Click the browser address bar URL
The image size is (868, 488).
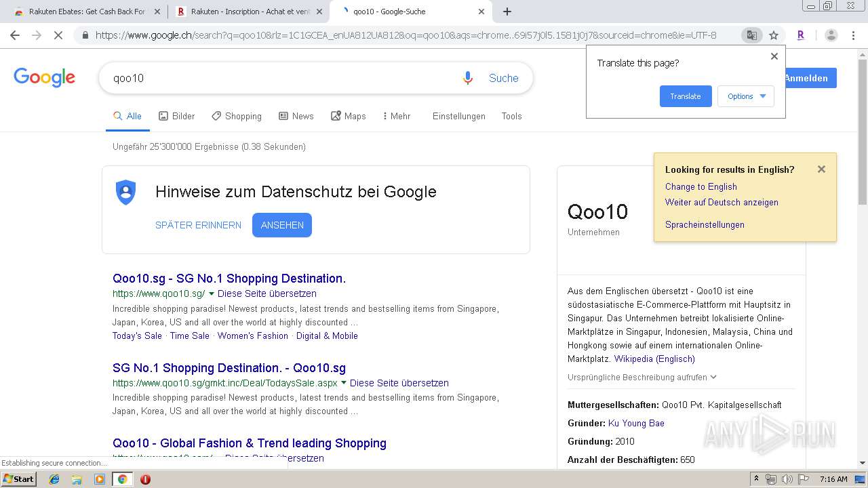tap(406, 35)
